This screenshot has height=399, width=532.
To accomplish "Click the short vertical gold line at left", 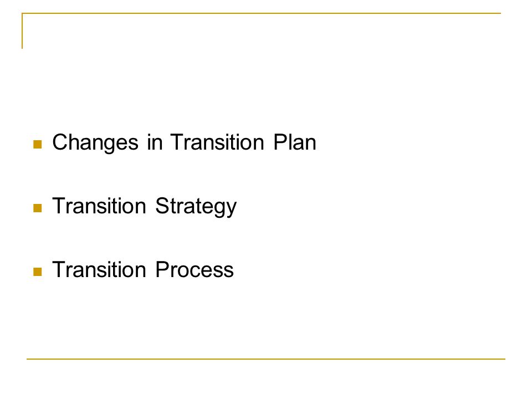I will (22, 31).
